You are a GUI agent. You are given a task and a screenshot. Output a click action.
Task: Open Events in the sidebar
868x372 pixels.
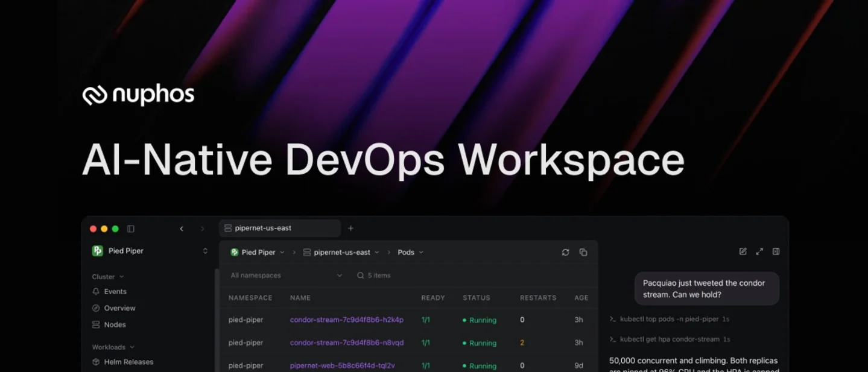pyautogui.click(x=115, y=292)
